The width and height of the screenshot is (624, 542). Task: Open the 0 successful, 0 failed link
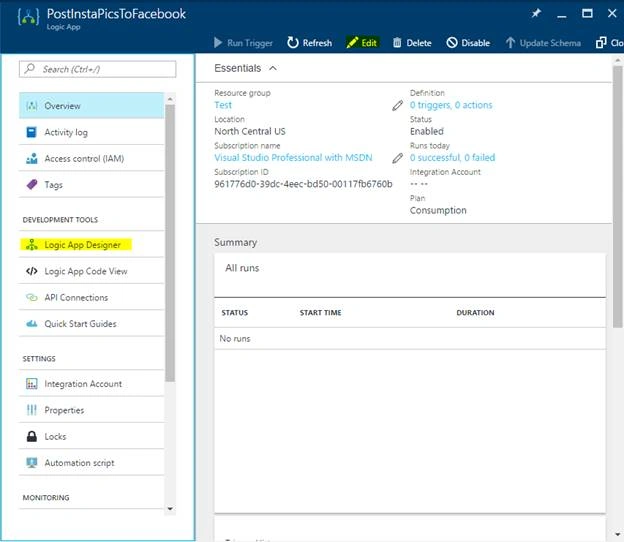(452, 158)
